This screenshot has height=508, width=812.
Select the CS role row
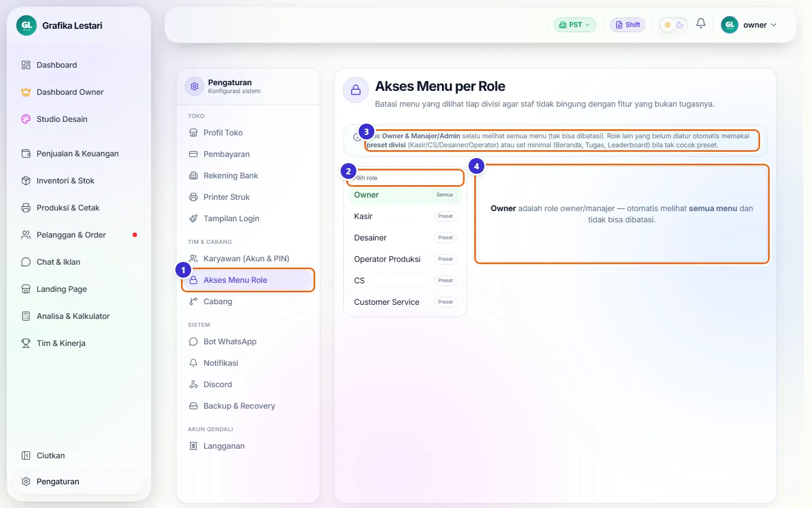click(405, 281)
